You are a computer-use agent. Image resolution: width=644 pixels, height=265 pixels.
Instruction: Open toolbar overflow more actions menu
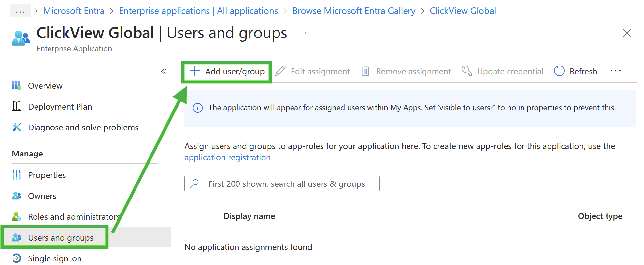click(616, 71)
